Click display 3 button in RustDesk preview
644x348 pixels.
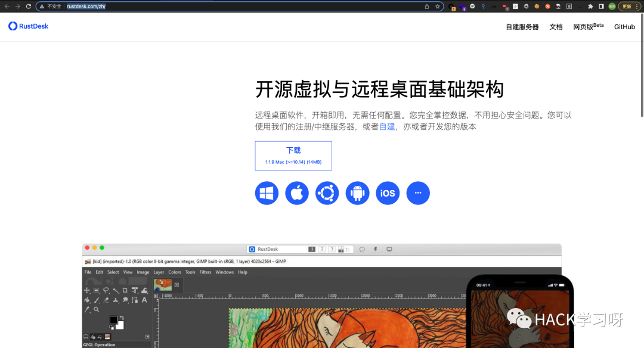[x=332, y=249]
